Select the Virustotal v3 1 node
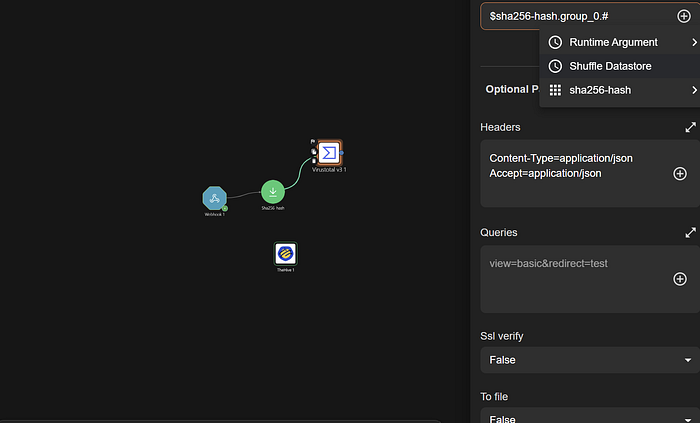 329,153
